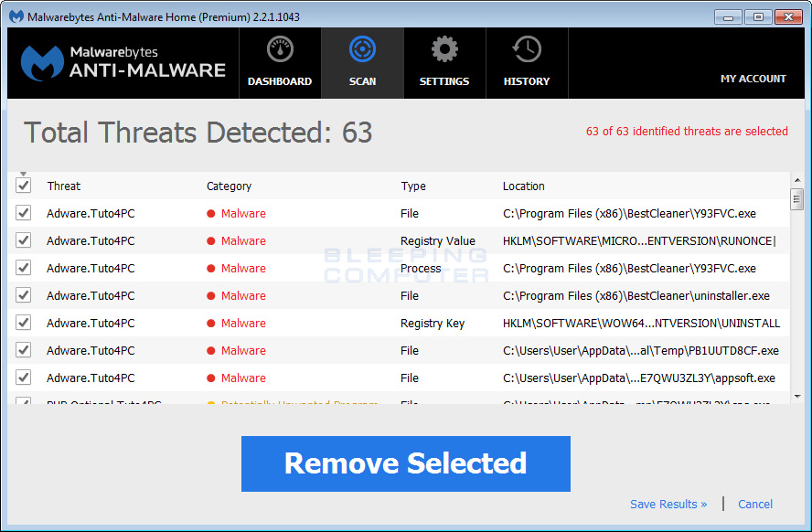Sort threats by Category column header
Viewport: 812px width, 532px height.
point(229,186)
